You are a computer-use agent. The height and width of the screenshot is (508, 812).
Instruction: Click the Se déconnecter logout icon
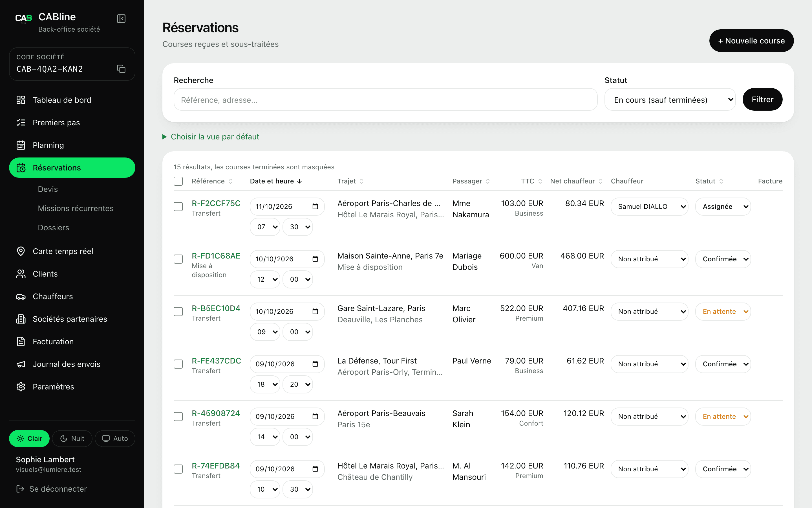(x=20, y=489)
